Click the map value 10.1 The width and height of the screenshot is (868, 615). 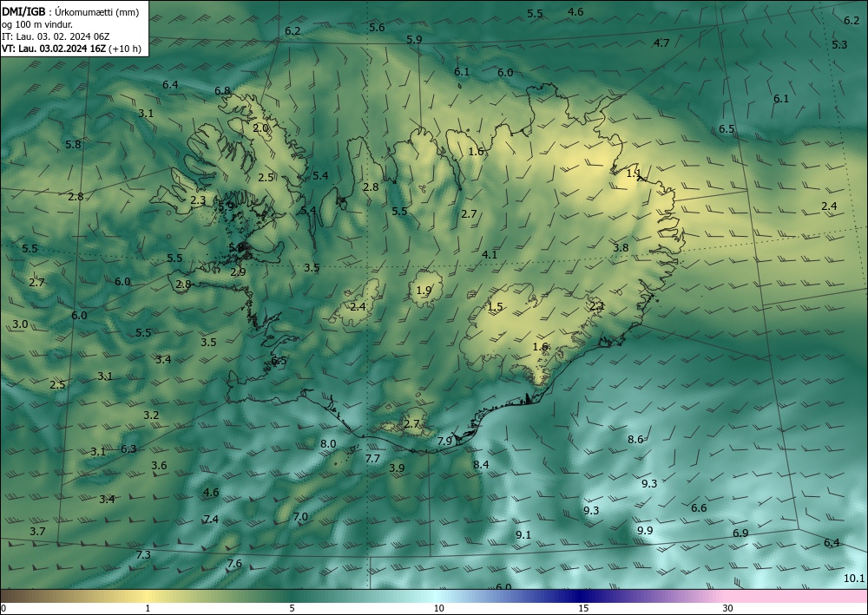854,579
